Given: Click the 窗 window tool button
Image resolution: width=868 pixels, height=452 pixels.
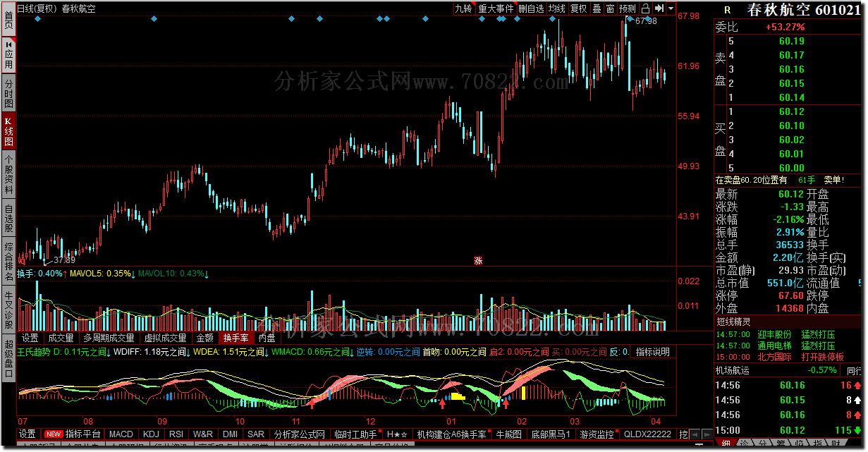Looking at the screenshot, I should (610, 8).
